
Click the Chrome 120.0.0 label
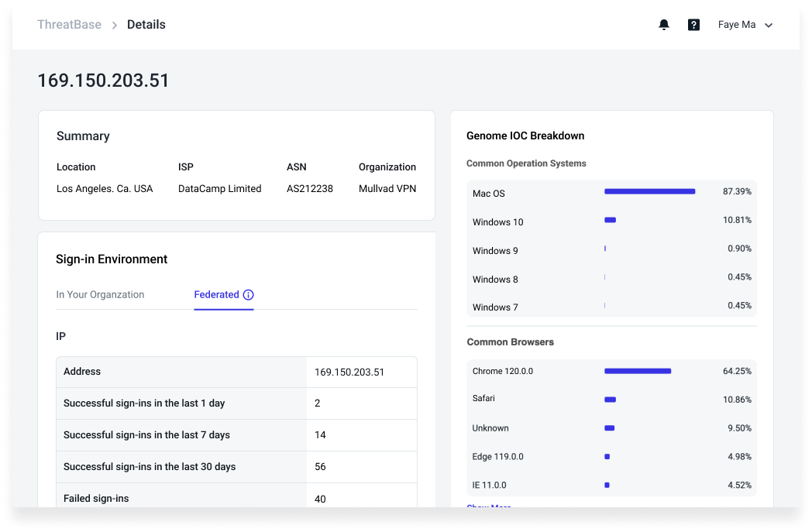[x=502, y=371]
